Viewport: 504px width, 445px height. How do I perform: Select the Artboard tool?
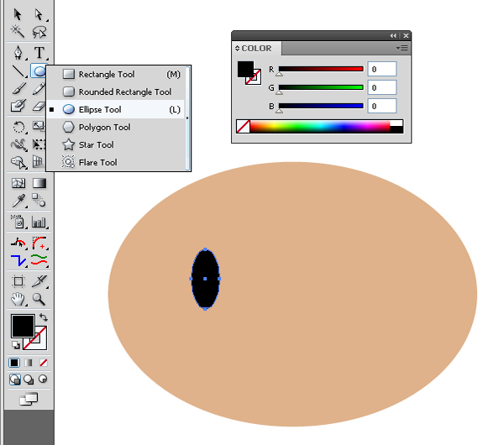click(x=18, y=281)
